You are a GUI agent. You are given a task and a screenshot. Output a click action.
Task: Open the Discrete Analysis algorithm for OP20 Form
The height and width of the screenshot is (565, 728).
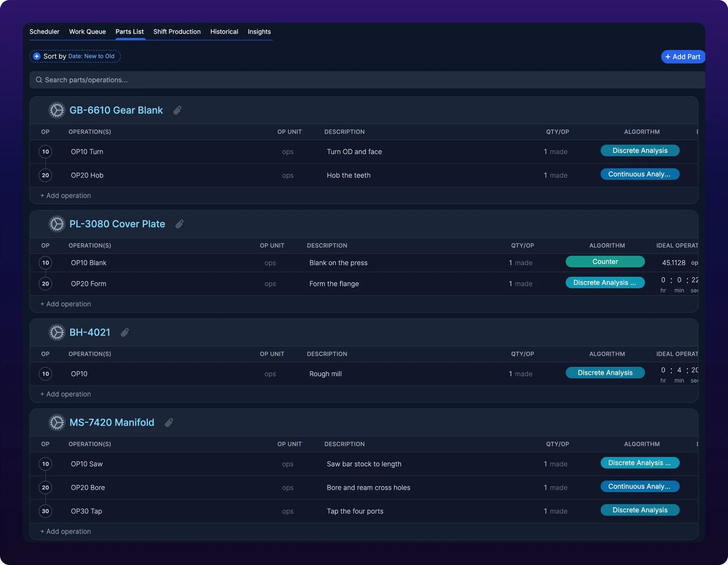605,282
